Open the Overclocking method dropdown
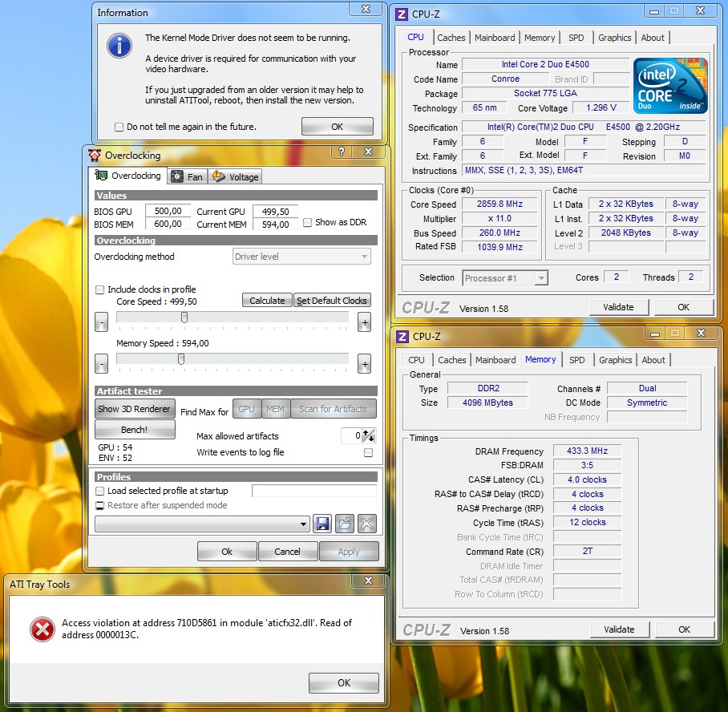This screenshot has width=728, height=712. click(301, 257)
